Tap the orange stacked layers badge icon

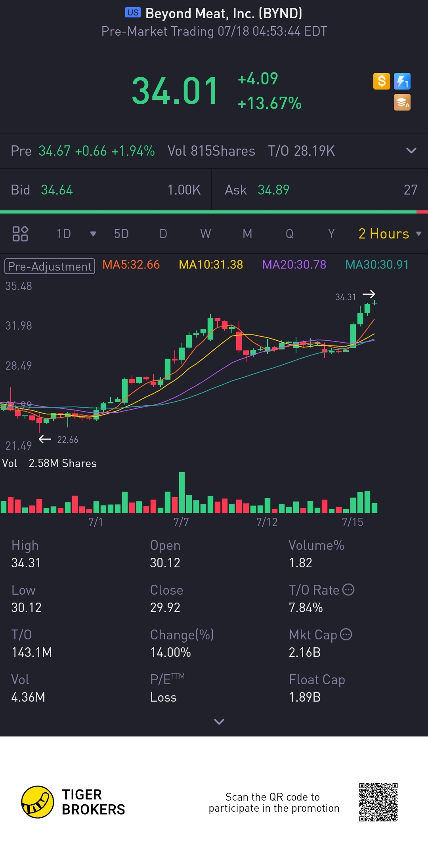[402, 102]
